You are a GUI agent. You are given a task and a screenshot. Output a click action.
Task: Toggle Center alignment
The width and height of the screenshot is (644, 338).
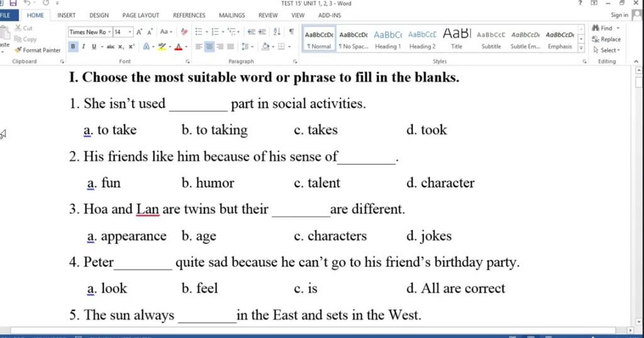[209, 46]
